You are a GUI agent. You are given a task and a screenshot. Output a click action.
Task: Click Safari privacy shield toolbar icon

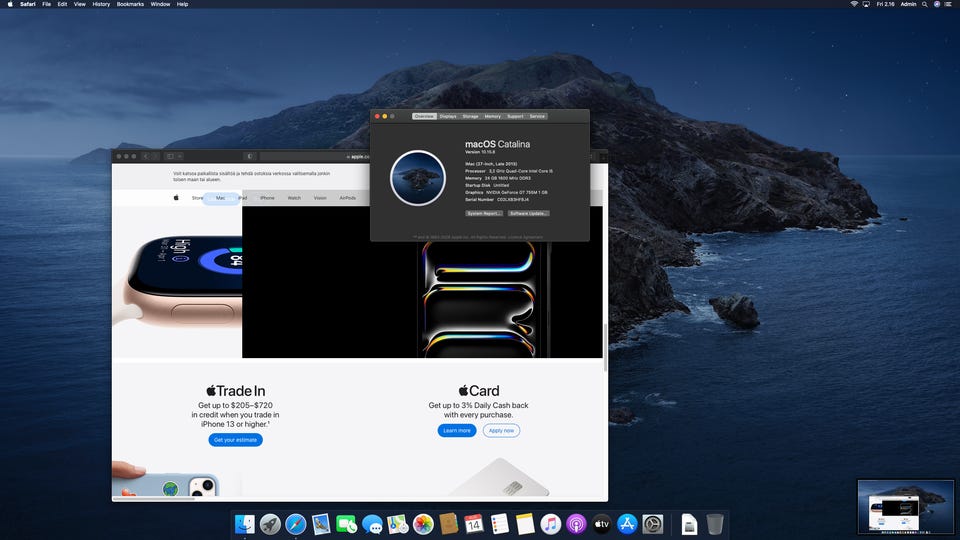tap(249, 156)
